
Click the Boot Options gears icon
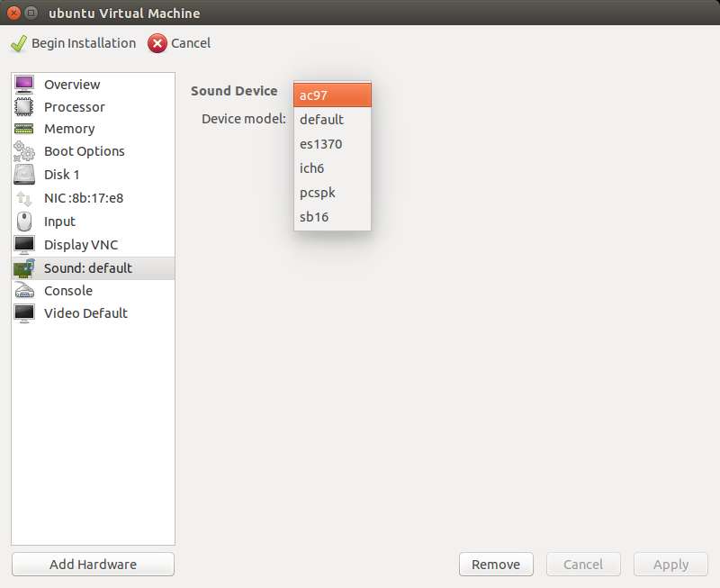coord(27,151)
